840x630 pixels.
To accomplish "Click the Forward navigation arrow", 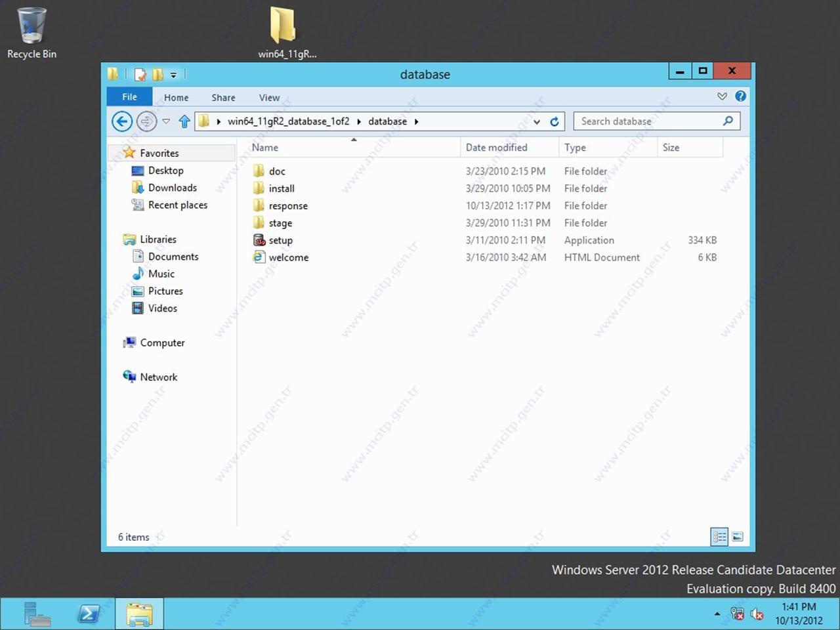I will (146, 121).
